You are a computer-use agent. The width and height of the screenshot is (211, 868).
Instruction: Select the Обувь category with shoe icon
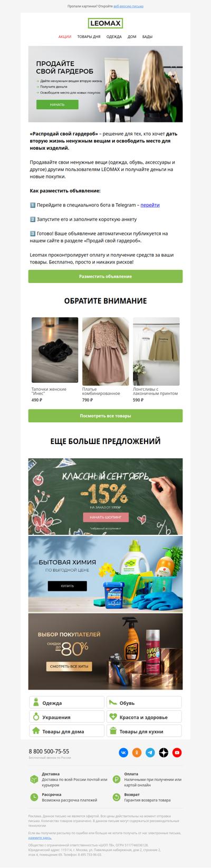click(x=144, y=702)
